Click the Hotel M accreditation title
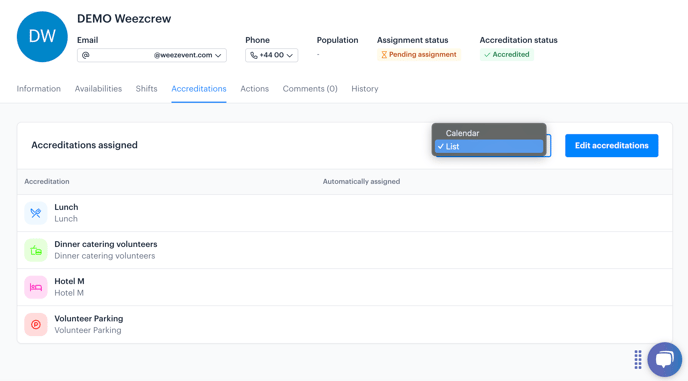 pyautogui.click(x=69, y=281)
